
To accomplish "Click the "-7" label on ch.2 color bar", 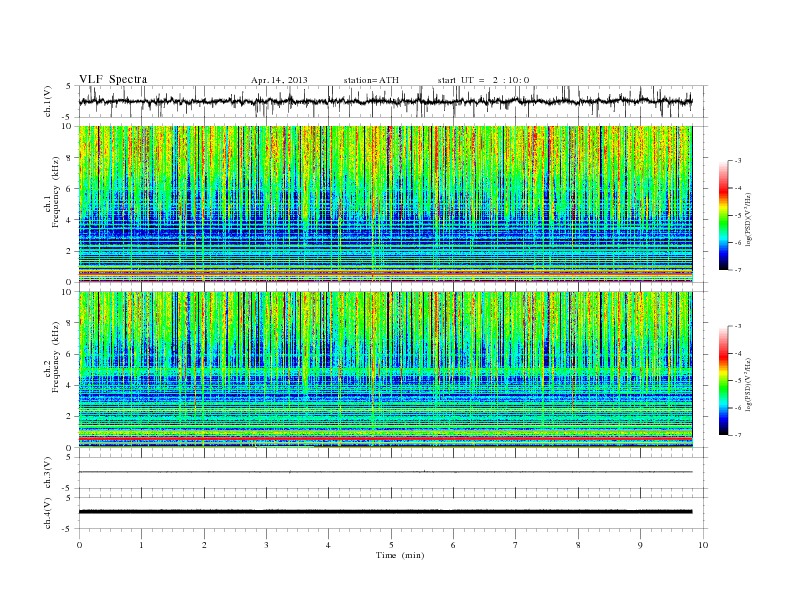I will pyautogui.click(x=737, y=435).
